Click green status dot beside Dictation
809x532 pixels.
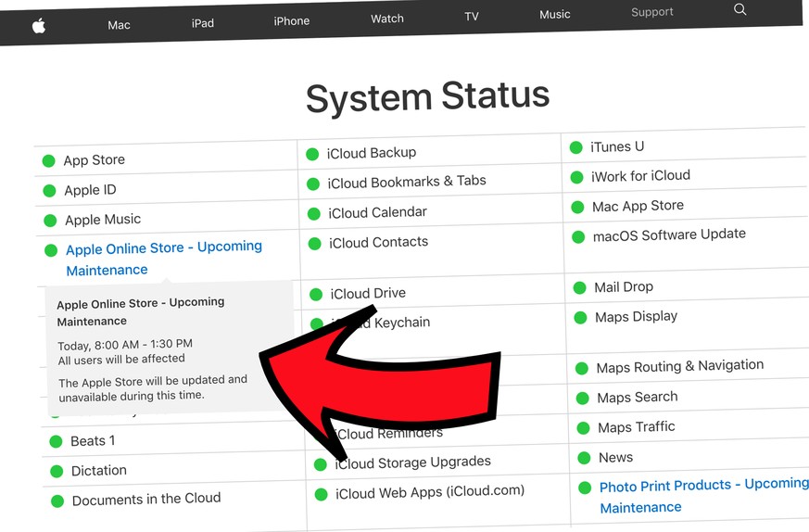pos(57,472)
